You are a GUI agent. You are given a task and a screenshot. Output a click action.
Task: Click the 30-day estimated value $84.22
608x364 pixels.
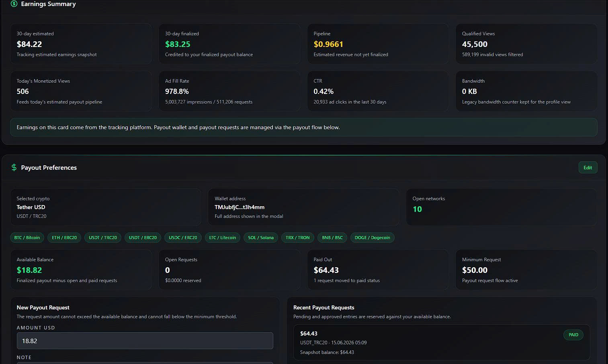pyautogui.click(x=29, y=44)
